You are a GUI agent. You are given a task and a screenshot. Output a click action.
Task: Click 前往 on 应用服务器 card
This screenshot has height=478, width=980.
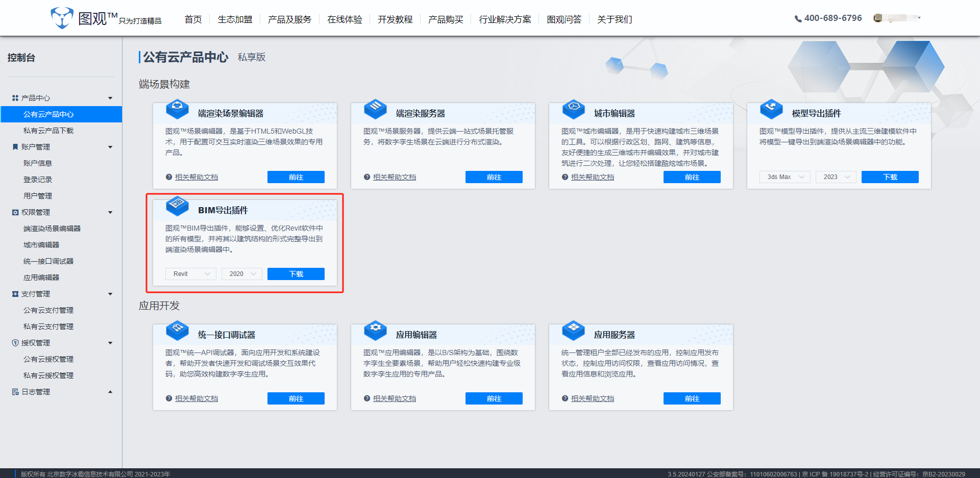692,398
